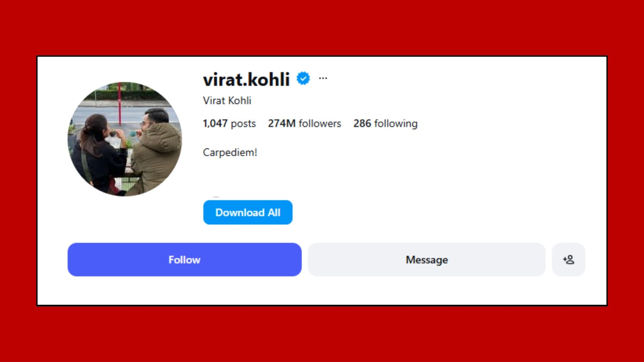Image resolution: width=644 pixels, height=362 pixels.
Task: Click the Download All button
Action: tap(248, 212)
